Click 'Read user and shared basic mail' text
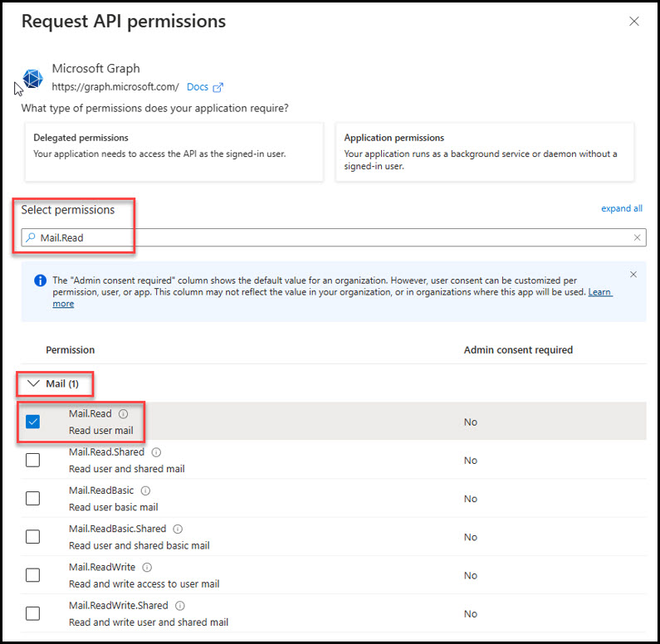Image resolution: width=660 pixels, height=644 pixels. tap(139, 545)
